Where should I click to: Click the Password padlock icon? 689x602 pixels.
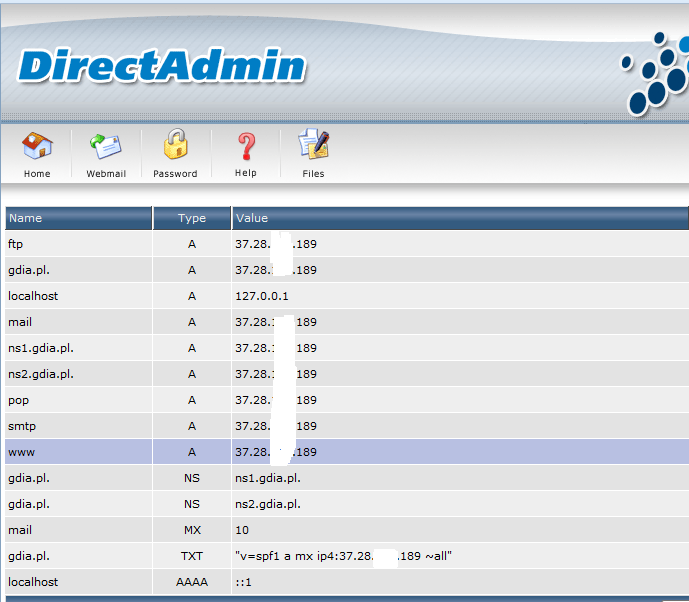[175, 144]
